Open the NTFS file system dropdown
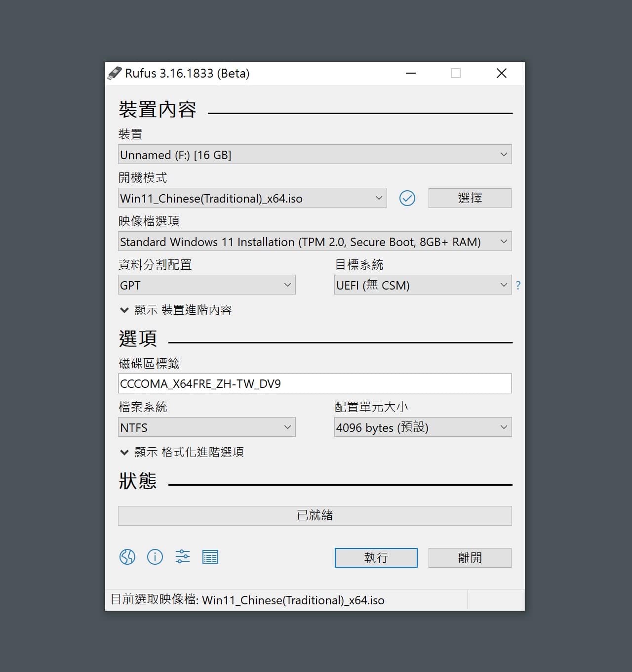This screenshot has width=632, height=672. (x=207, y=427)
